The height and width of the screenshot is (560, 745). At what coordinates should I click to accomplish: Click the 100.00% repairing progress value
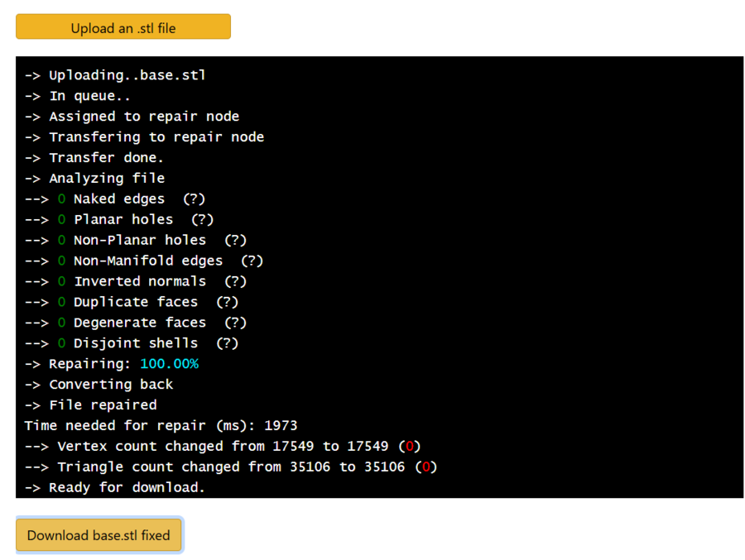click(169, 364)
